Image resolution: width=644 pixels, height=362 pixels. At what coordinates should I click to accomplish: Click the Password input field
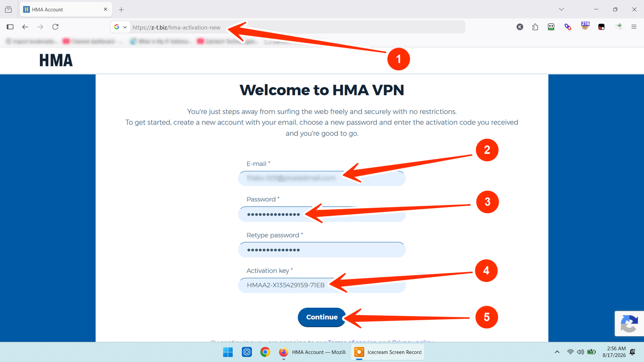322,214
